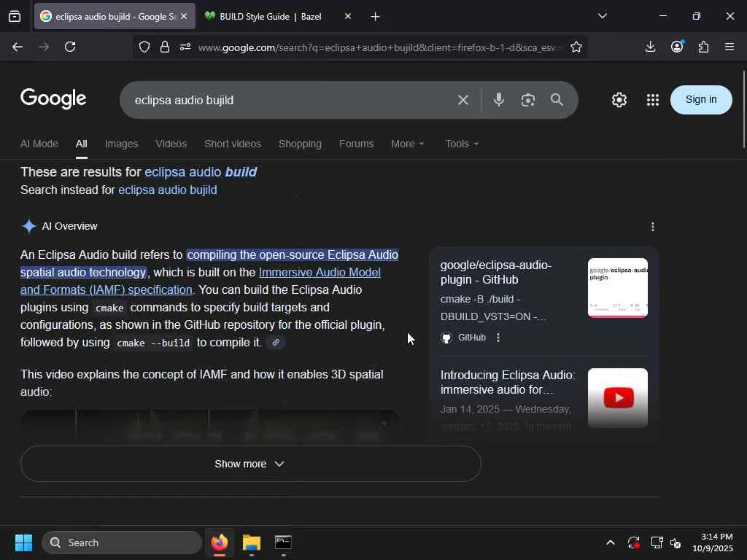Open the Firefox account icon
Image resolution: width=747 pixels, height=560 pixels.
(677, 47)
